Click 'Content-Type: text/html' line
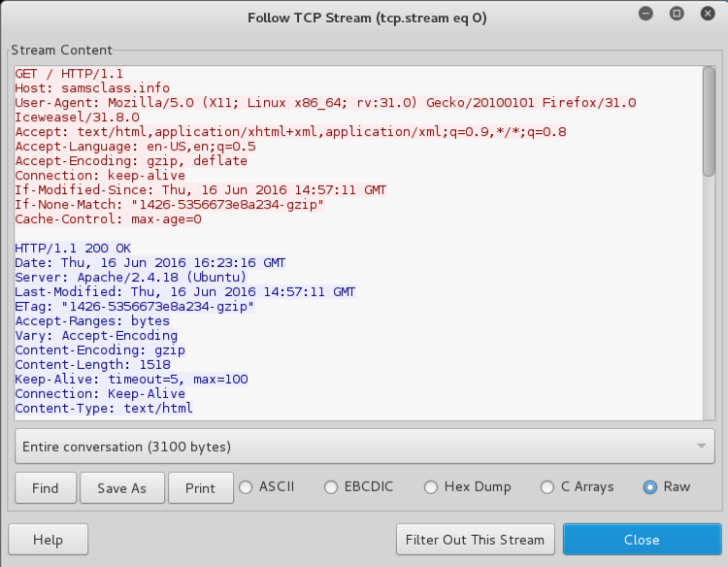 tap(104, 408)
